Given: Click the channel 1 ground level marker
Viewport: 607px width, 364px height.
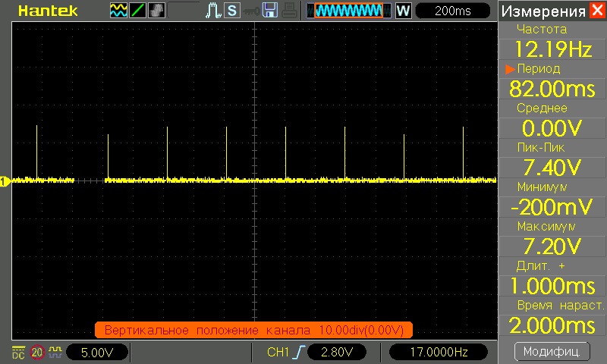Looking at the screenshot, I should click(5, 181).
